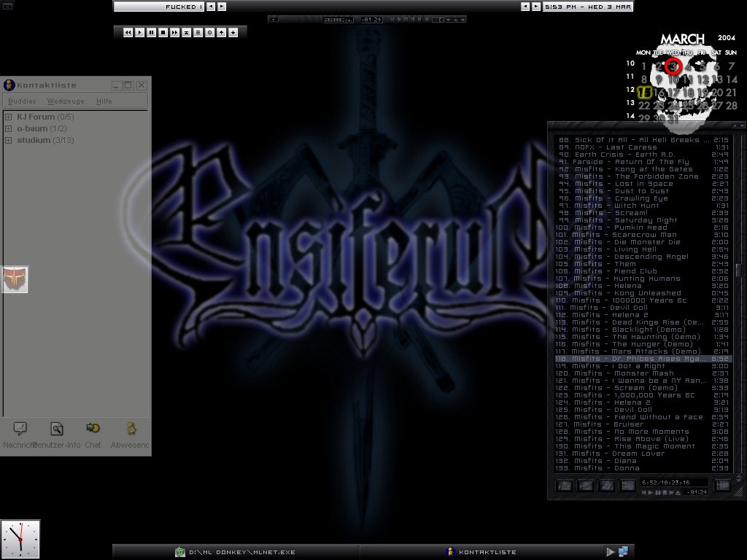The width and height of the screenshot is (747, 560).
Task: Click eject in playlist mini controls
Action: (678, 492)
